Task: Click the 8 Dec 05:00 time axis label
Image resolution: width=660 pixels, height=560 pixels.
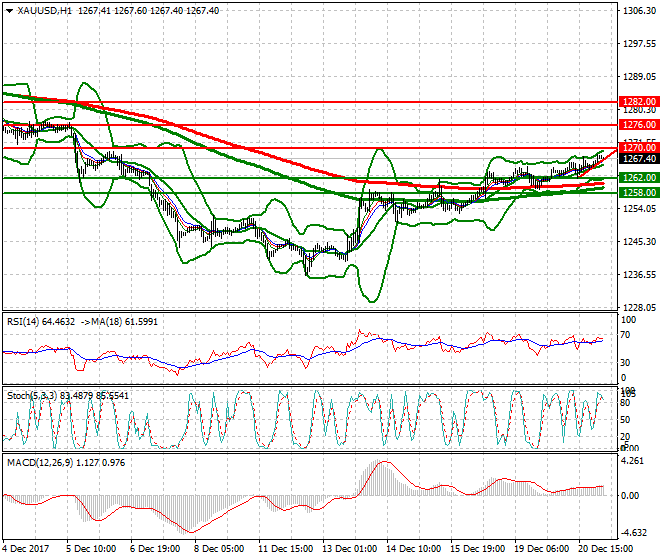Action: 219,549
